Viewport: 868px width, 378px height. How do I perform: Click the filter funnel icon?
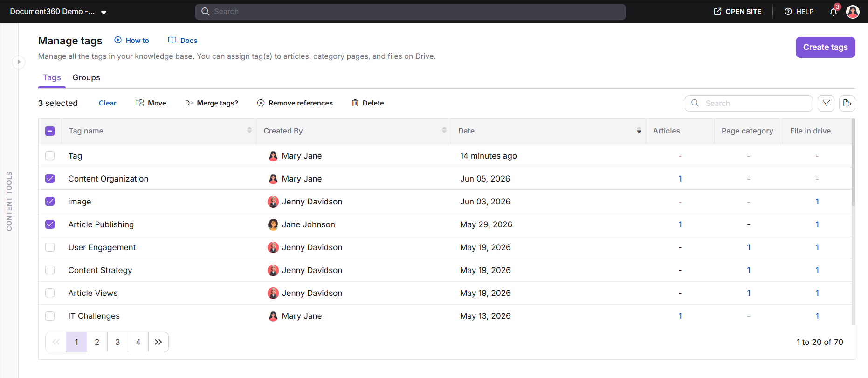[x=826, y=103]
